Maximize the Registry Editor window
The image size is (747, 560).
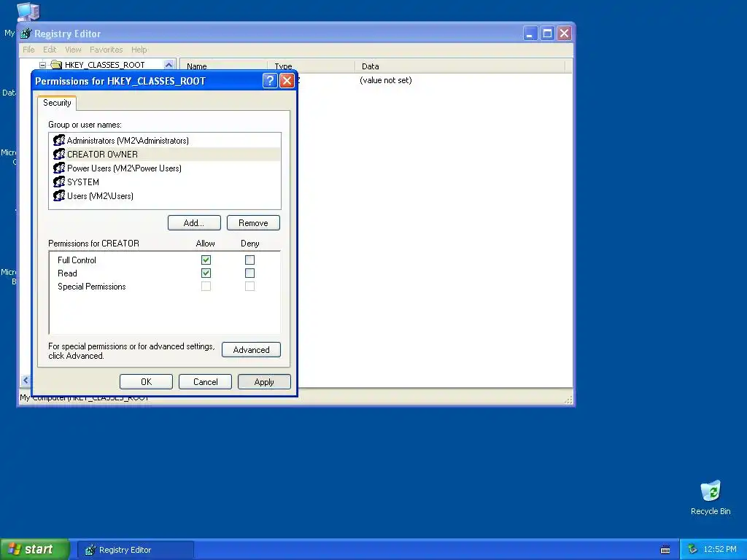pyautogui.click(x=547, y=34)
